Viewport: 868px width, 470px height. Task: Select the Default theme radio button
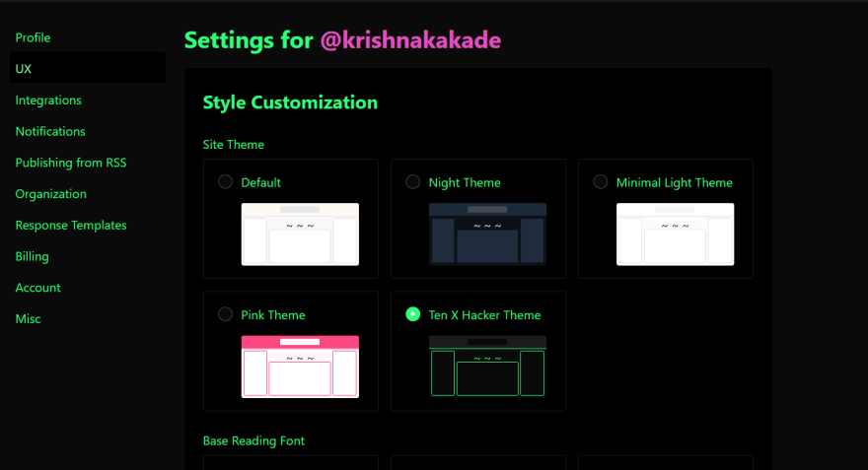click(x=225, y=182)
